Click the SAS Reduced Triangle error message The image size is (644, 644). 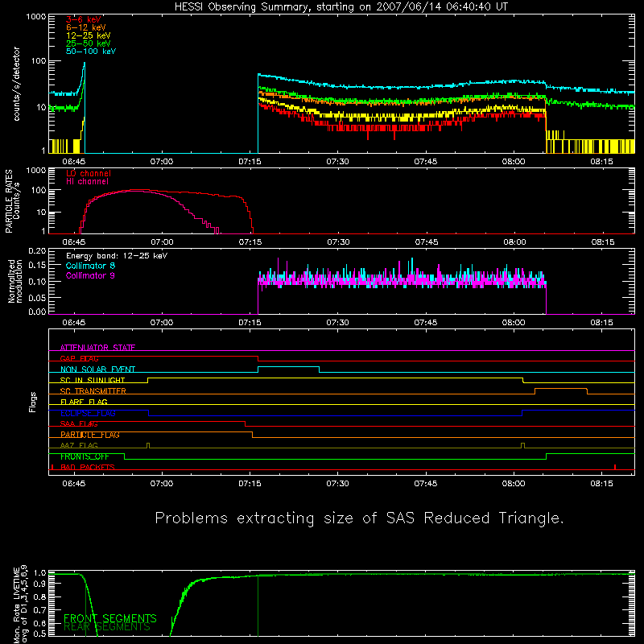tap(359, 518)
